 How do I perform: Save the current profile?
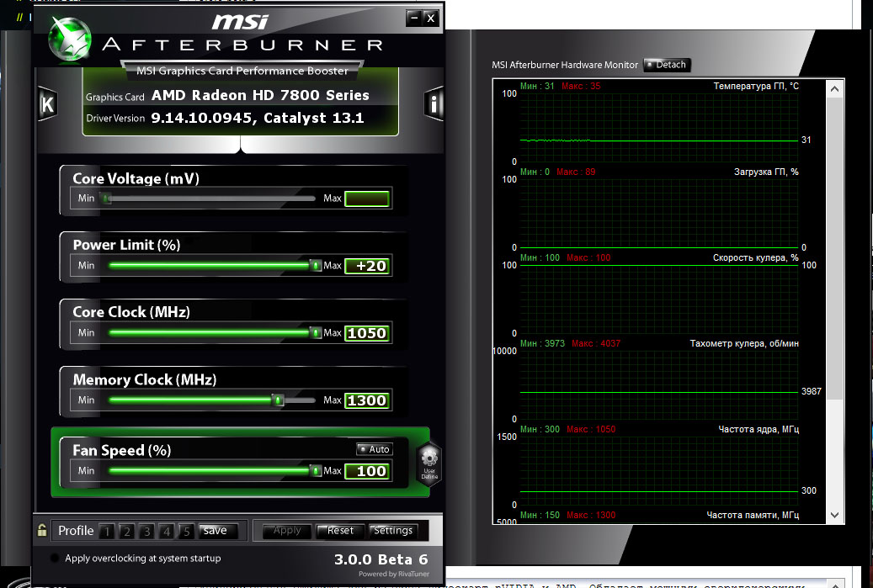point(218,531)
